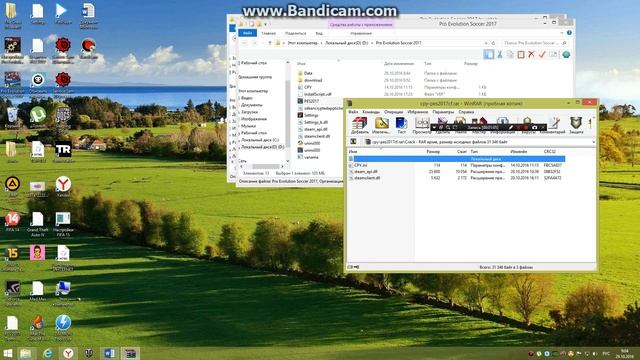Open Explorer Вид ribbon tab
The width and height of the screenshot is (640, 360).
coord(319,33)
